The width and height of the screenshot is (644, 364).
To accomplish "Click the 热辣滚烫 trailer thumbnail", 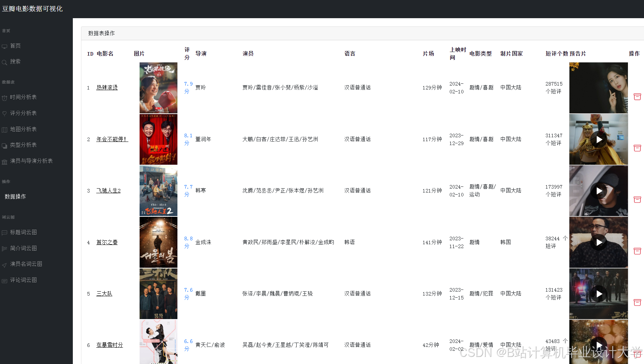I will pos(599,88).
